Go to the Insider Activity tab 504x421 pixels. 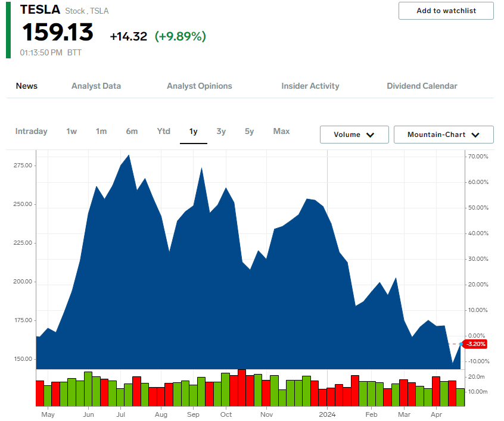coord(310,86)
